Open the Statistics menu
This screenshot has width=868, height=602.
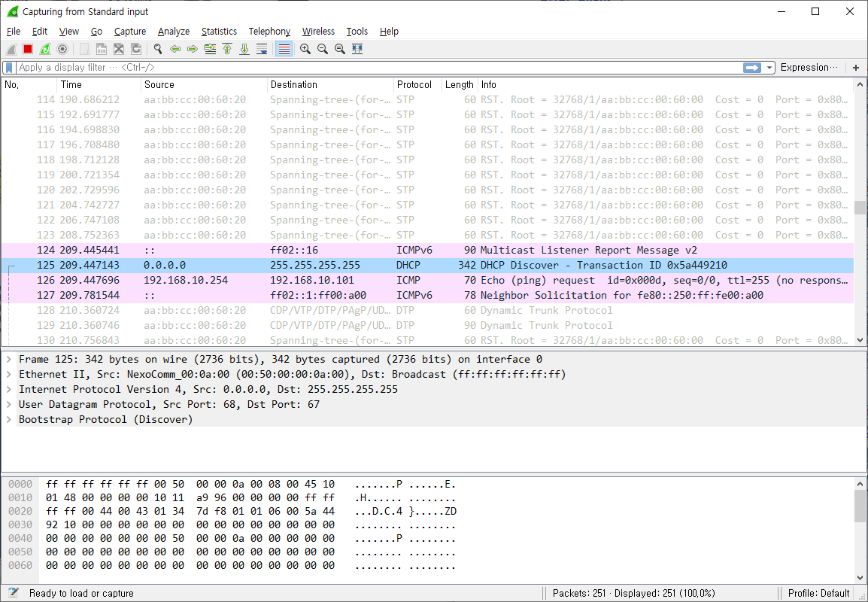219,32
